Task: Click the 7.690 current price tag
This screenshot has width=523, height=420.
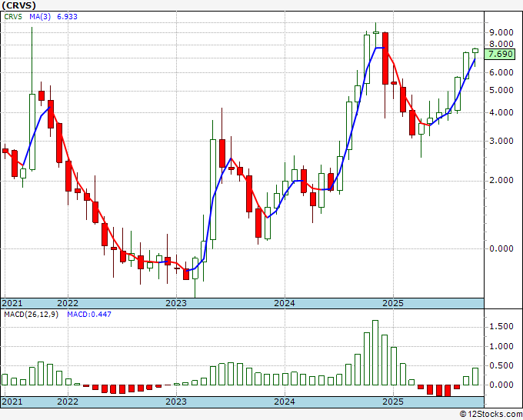Action: (499, 54)
